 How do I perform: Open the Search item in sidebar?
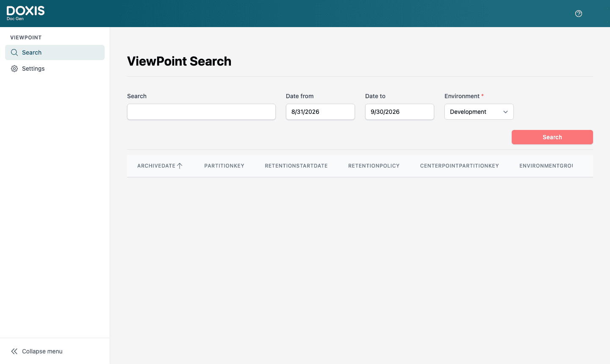point(55,52)
